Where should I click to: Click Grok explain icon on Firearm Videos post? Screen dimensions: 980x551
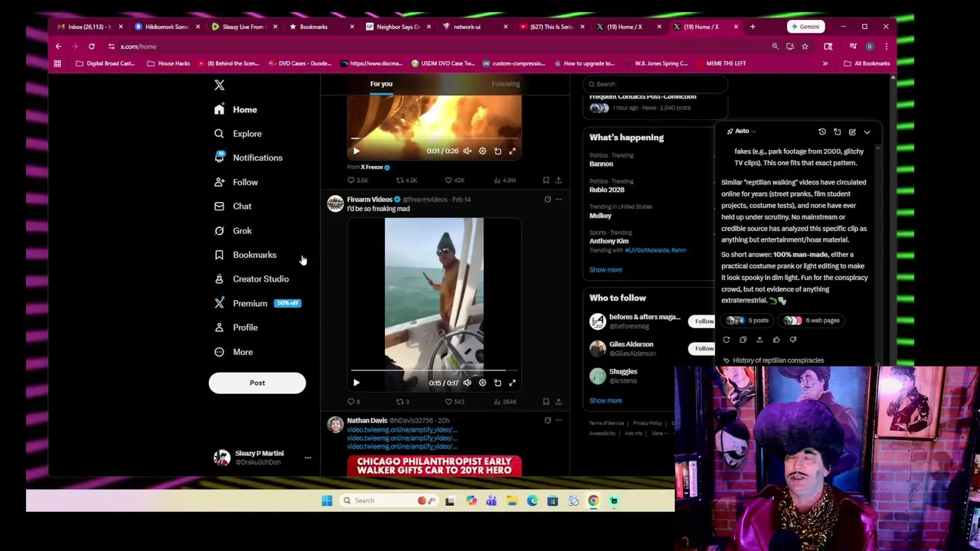click(x=547, y=199)
